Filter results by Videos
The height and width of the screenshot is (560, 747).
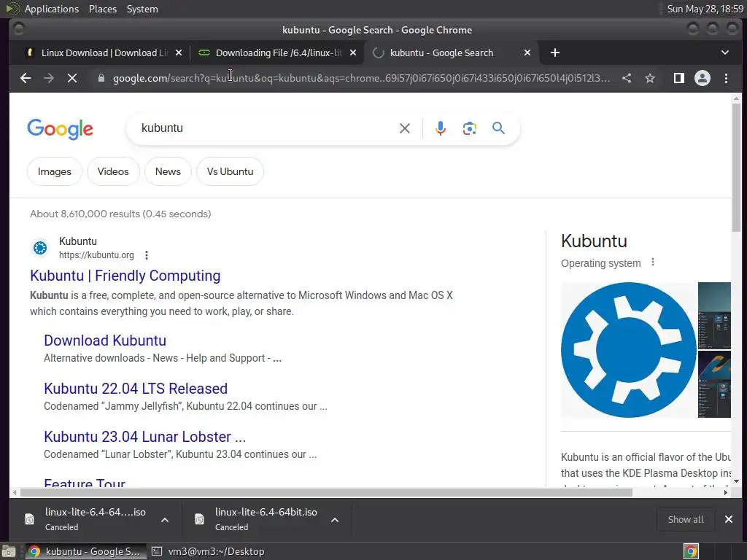click(113, 171)
